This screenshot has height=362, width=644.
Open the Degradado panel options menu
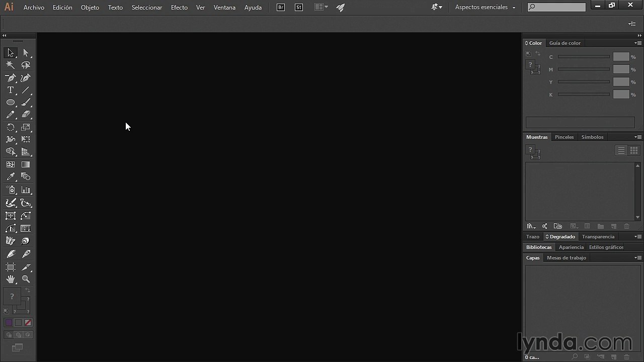click(638, 237)
